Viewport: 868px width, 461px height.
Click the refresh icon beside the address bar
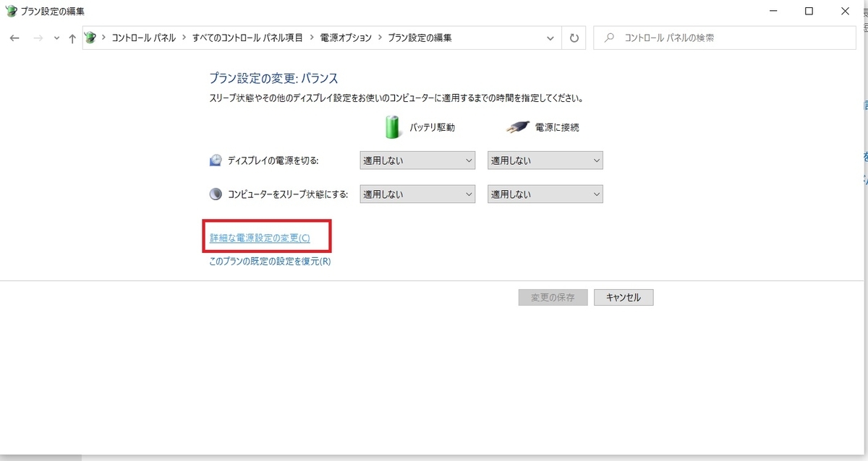574,38
